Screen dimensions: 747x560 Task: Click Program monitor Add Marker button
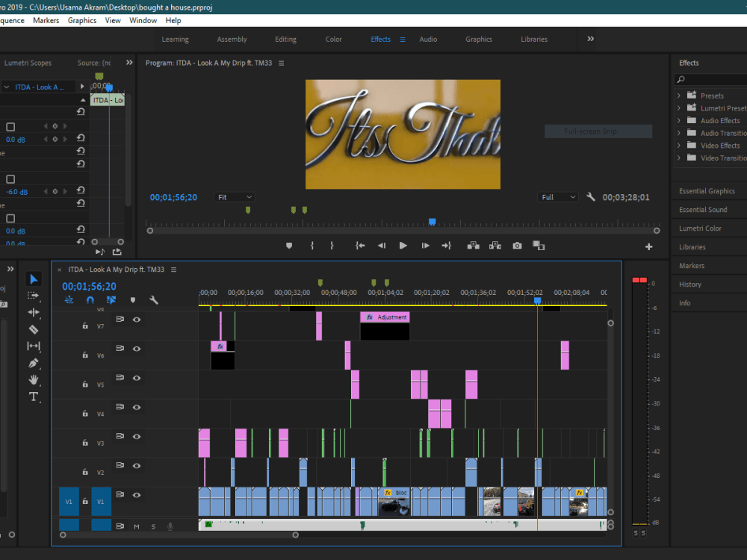pos(289,246)
